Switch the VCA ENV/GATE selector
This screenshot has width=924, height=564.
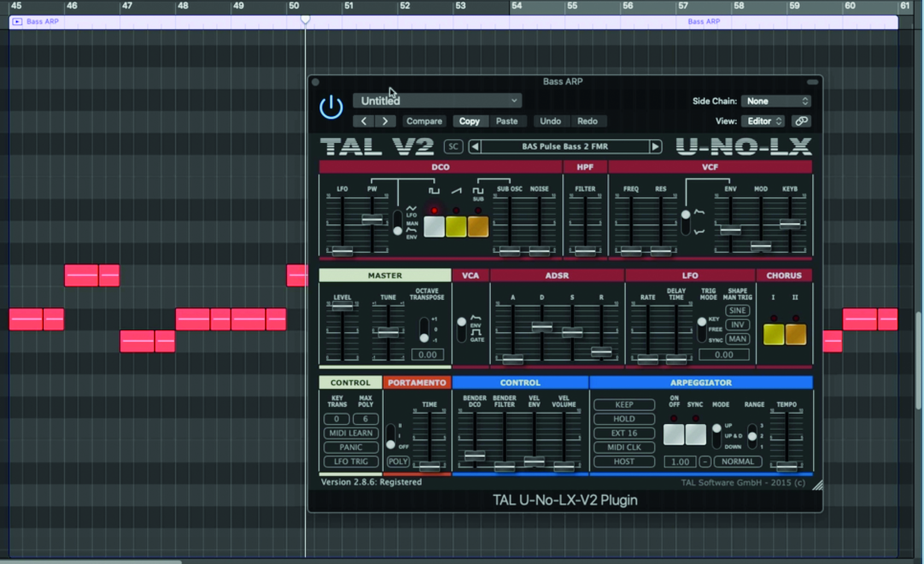462,328
